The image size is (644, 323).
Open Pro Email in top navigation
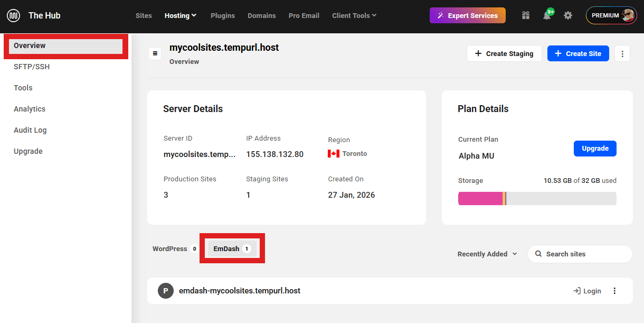click(x=304, y=15)
